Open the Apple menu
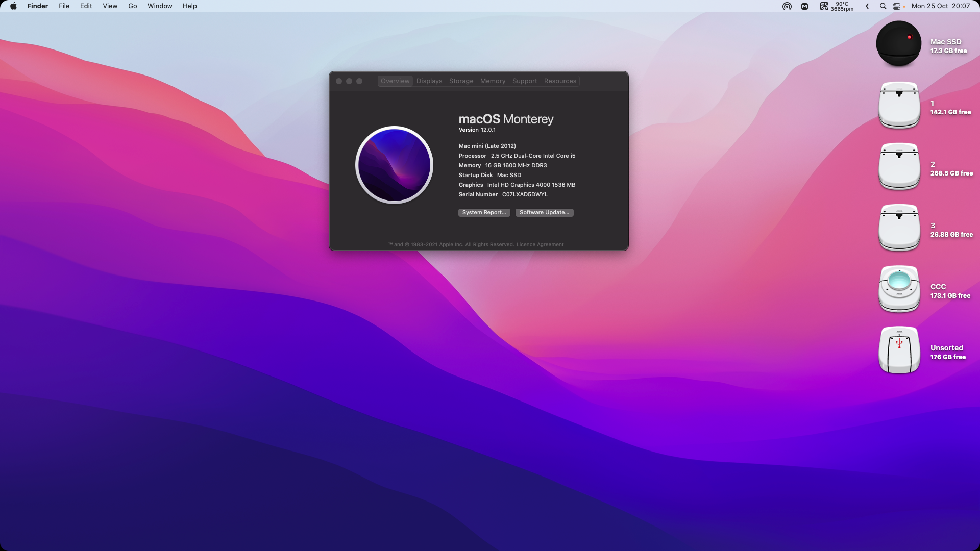 click(13, 6)
